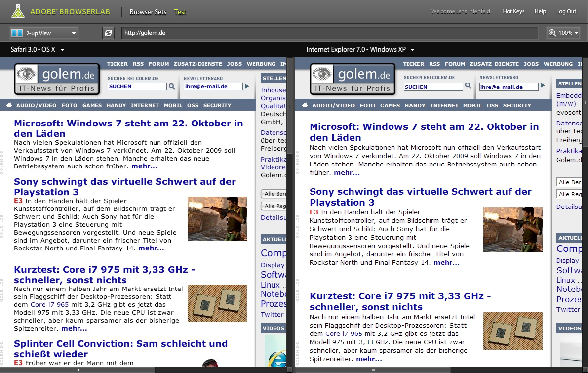588x373 pixels.
Task: Click CPU processors thumbnail in Safari pane
Action: [x=217, y=303]
